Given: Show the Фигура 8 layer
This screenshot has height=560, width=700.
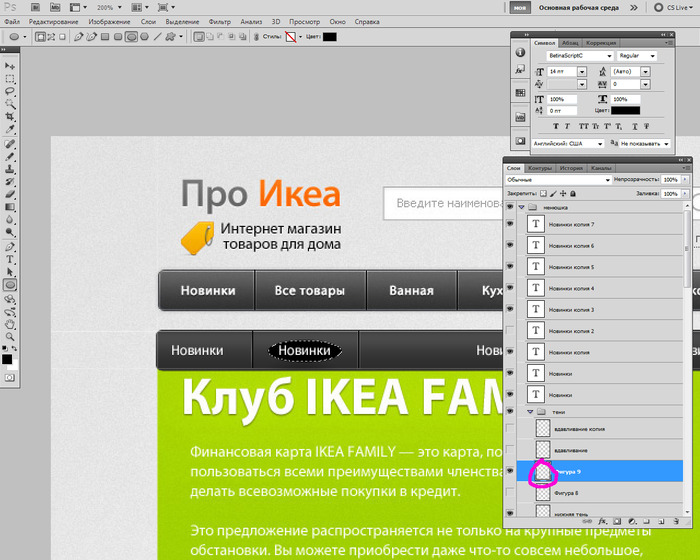Looking at the screenshot, I should pos(510,493).
